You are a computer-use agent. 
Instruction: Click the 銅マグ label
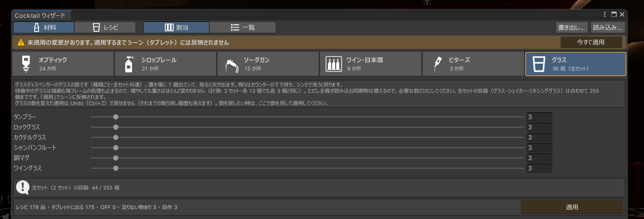21,158
